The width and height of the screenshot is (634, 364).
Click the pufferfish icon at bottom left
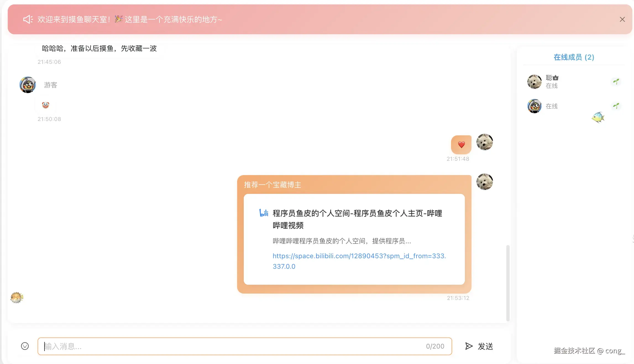17,297
